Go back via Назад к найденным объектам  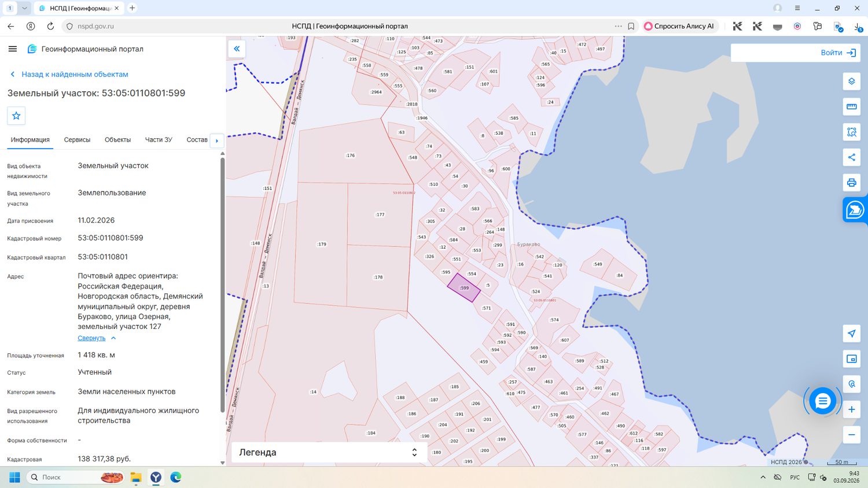pyautogui.click(x=69, y=75)
